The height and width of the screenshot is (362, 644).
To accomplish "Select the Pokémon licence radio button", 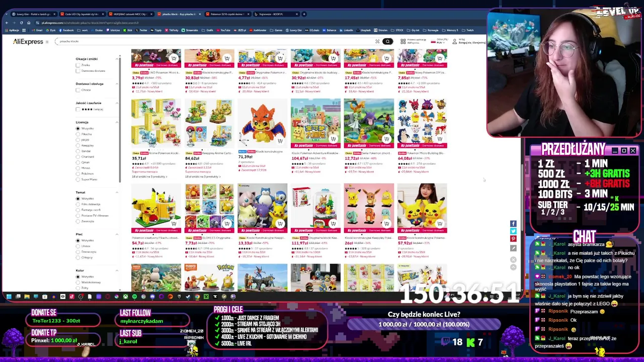I will (x=78, y=173).
